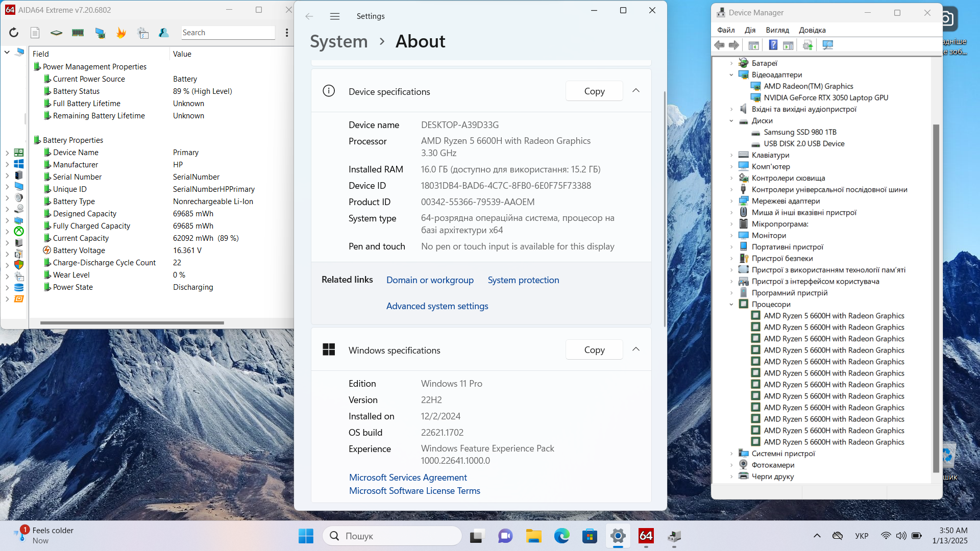Click the security shield icon in AIDA64 sidebar
The image size is (980, 551).
point(19,264)
